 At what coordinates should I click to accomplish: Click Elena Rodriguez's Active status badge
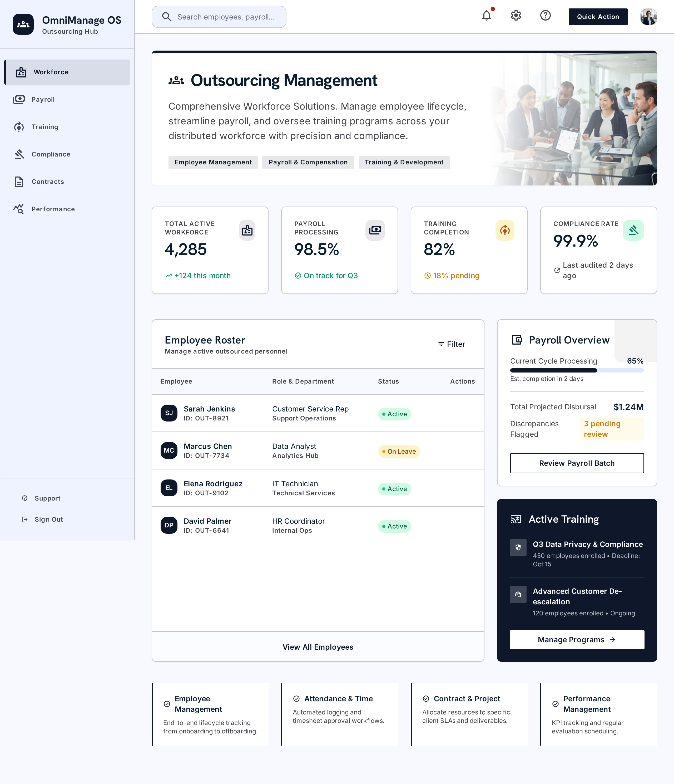[394, 489]
